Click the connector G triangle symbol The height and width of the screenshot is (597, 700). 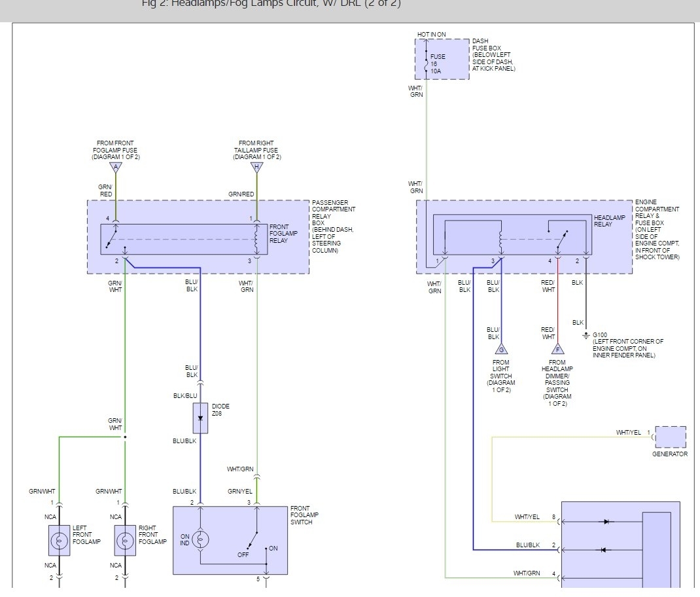pyautogui.click(x=501, y=349)
